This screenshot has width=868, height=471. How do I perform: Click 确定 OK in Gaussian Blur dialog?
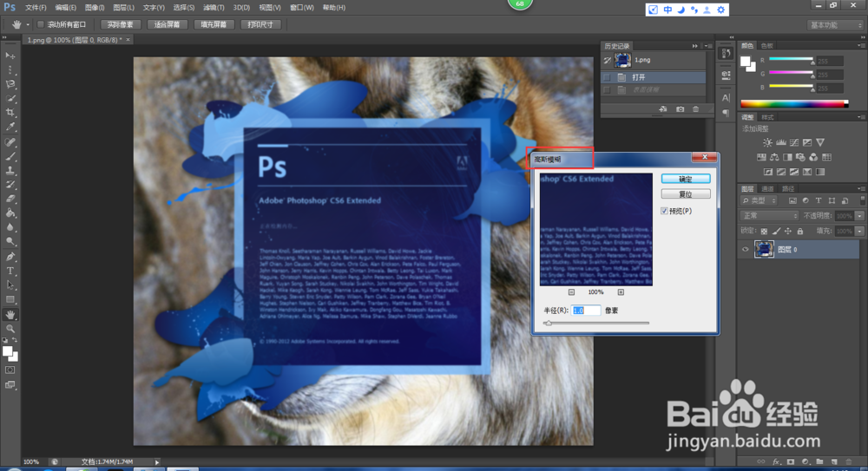pos(686,180)
